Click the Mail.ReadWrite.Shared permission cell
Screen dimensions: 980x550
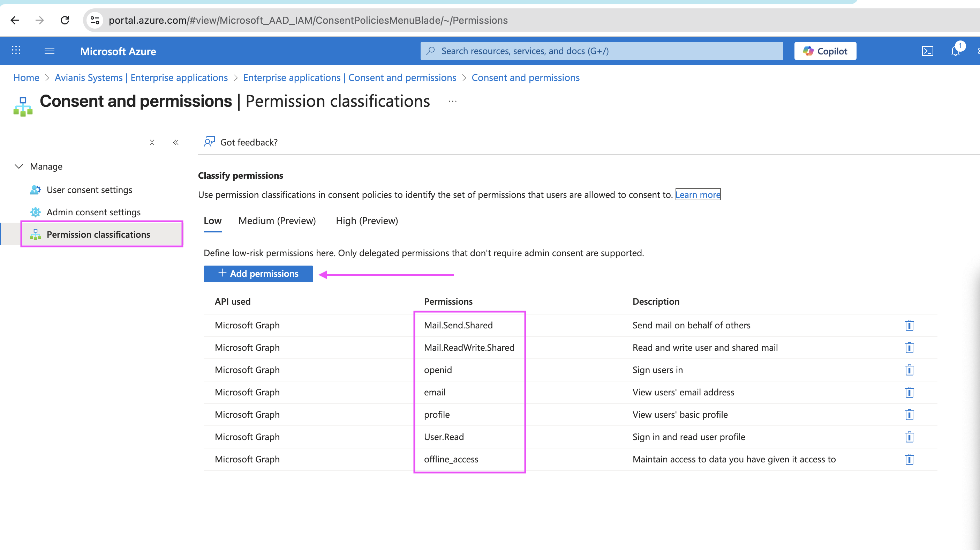(x=469, y=348)
